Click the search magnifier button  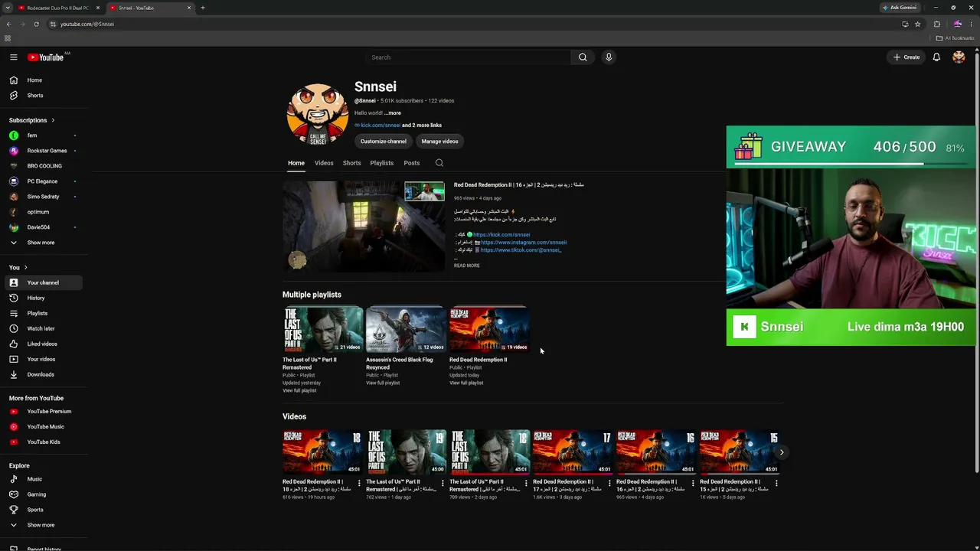click(x=583, y=57)
